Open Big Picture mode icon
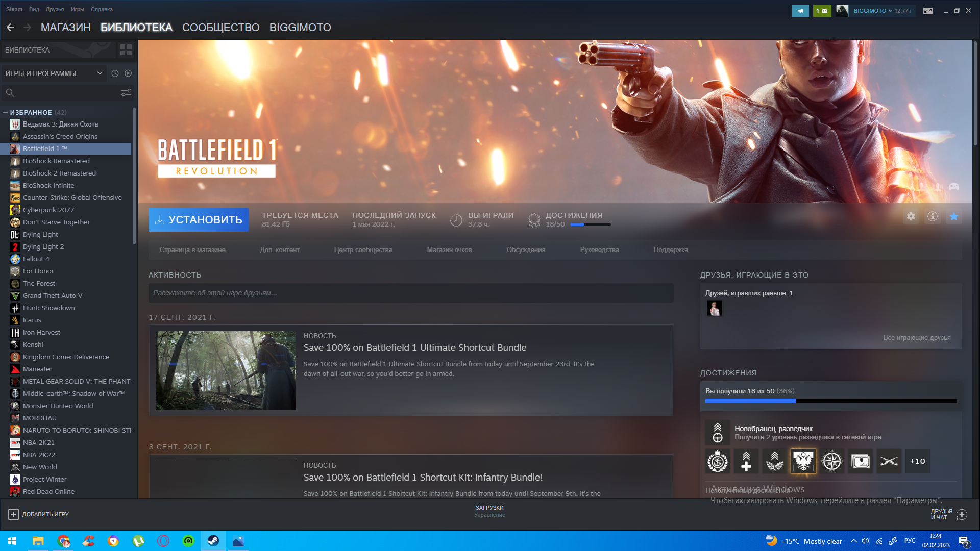Screen dimensions: 980x551 pos(928,11)
